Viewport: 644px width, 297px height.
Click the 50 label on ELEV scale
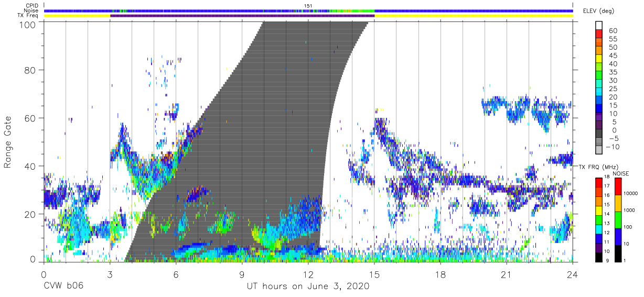tap(613, 48)
